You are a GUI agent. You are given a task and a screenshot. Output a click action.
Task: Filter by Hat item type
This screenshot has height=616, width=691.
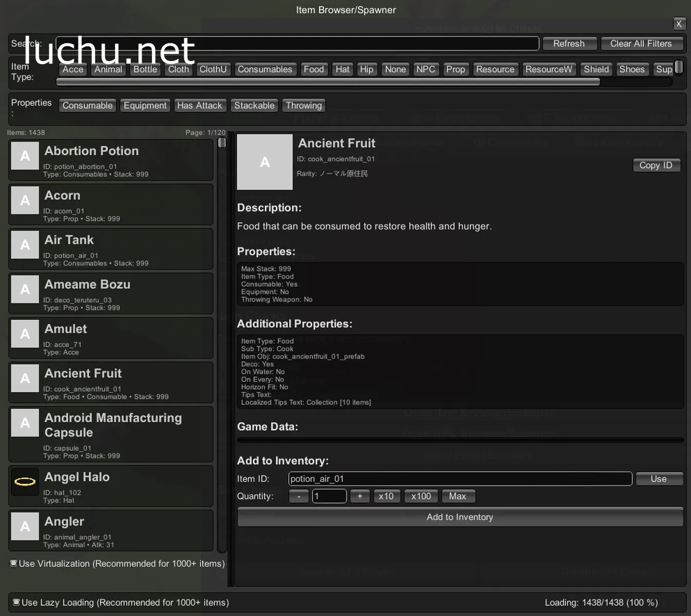click(342, 69)
